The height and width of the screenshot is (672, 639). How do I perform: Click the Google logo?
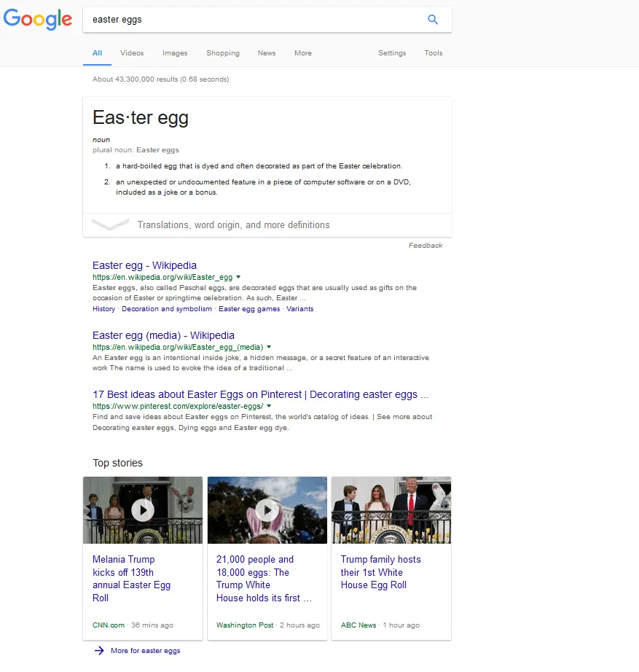pos(38,20)
